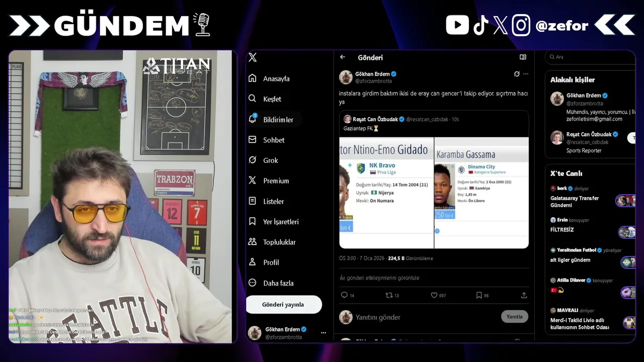
Task: Bookmark the post icon
Action: coord(479,295)
